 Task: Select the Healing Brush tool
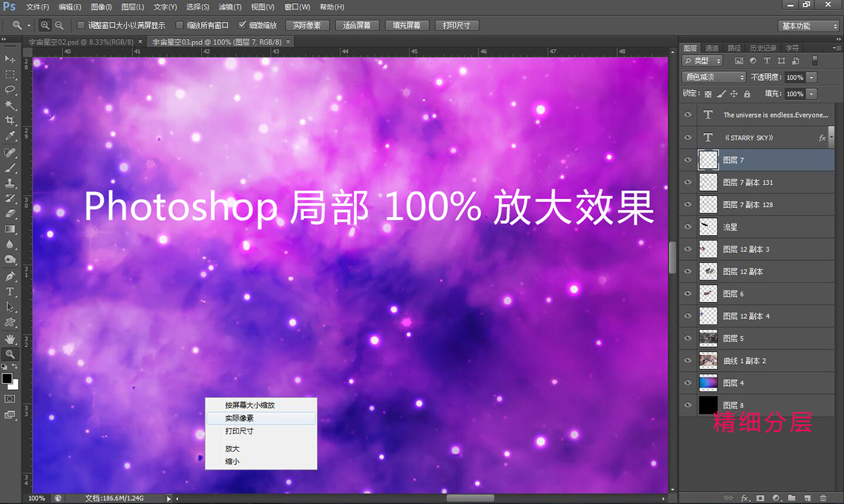click(x=10, y=153)
